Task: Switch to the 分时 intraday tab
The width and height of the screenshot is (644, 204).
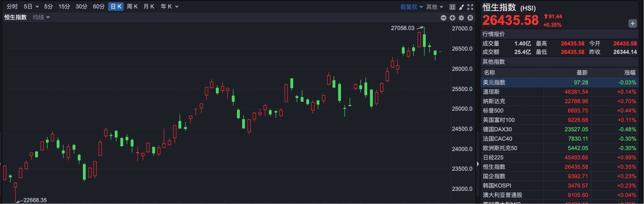Action: click(x=12, y=6)
